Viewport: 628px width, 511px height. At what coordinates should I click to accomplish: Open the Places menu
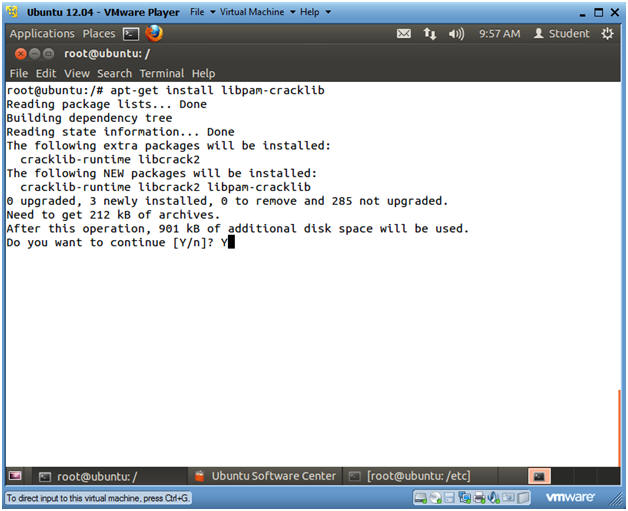[99, 34]
